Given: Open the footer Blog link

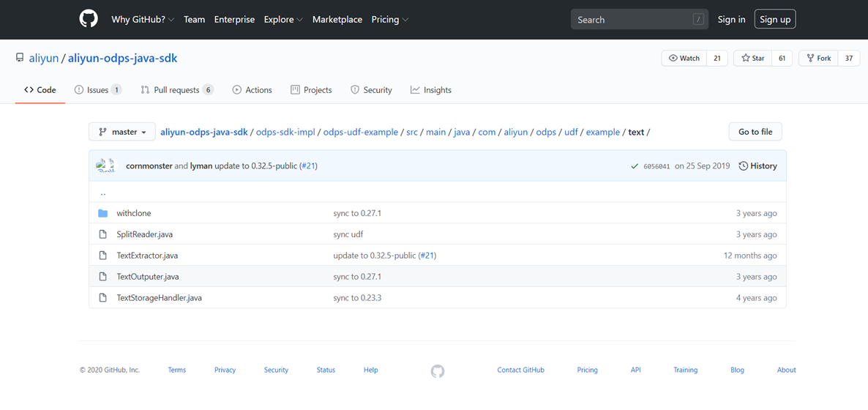Looking at the screenshot, I should tap(737, 370).
